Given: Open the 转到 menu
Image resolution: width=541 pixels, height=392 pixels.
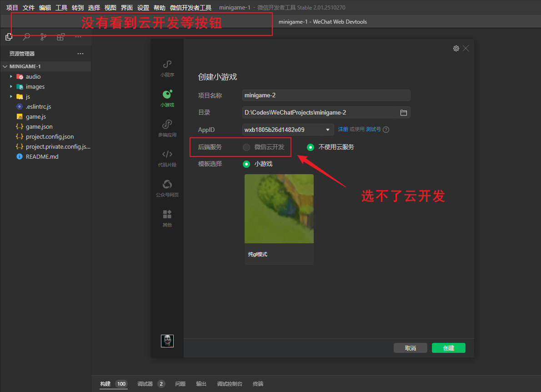Looking at the screenshot, I should point(78,8).
